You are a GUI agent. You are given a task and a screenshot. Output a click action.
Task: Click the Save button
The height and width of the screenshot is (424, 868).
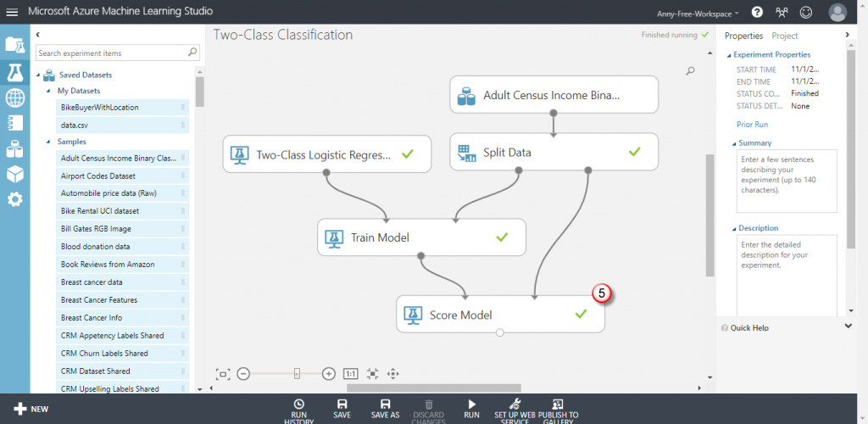(x=342, y=409)
